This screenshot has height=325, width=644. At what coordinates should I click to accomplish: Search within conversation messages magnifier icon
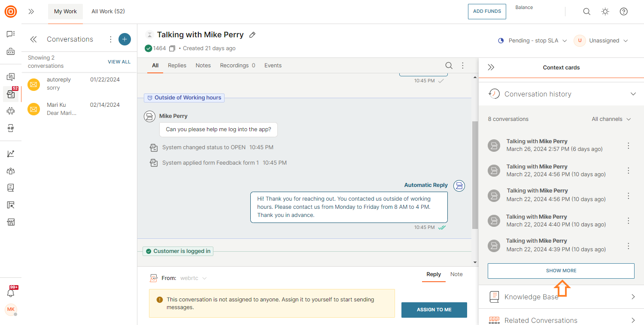pyautogui.click(x=449, y=66)
